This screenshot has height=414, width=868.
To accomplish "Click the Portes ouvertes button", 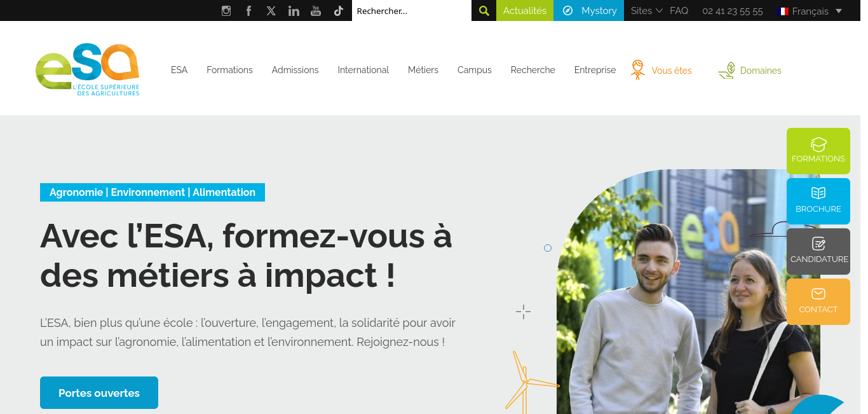I will (x=99, y=393).
